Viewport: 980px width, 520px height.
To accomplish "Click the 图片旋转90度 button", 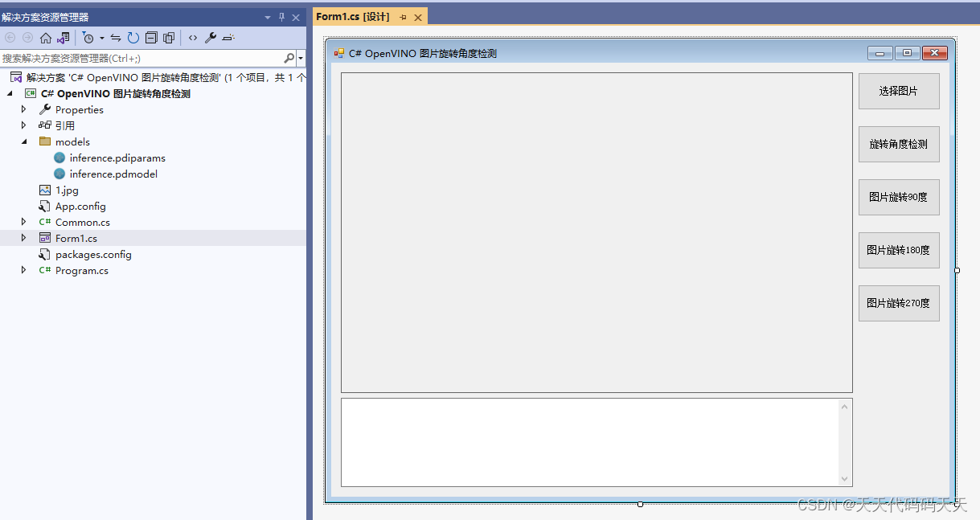I will coord(899,197).
